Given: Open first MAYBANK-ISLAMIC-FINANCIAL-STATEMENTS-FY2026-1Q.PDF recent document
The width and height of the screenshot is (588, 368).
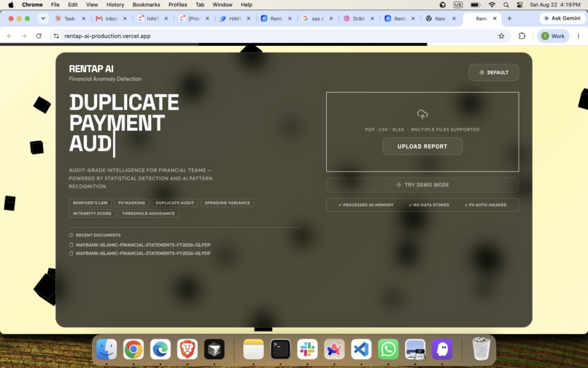Looking at the screenshot, I should [140, 245].
